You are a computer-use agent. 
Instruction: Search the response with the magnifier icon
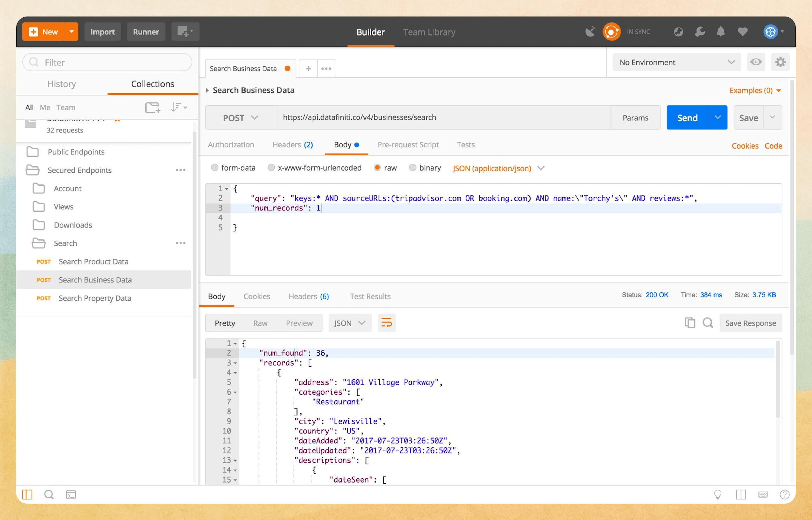point(708,323)
